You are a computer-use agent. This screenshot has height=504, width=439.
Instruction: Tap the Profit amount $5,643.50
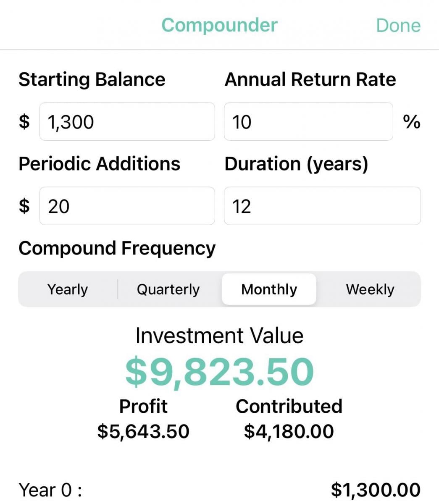point(143,431)
